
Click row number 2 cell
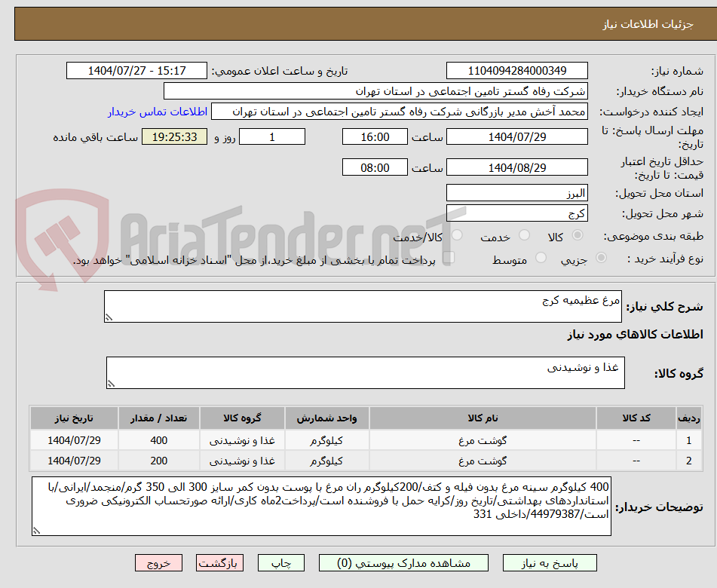688,461
